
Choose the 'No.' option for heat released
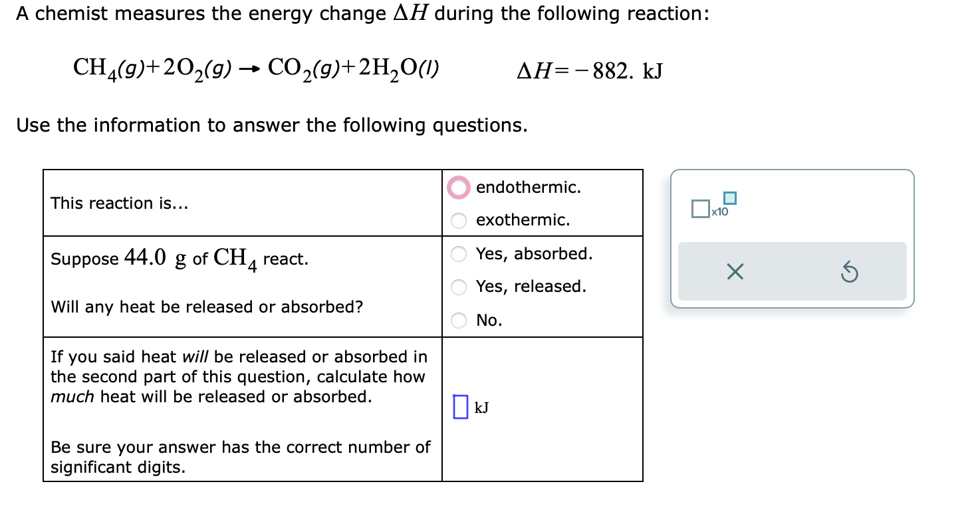coord(458,320)
